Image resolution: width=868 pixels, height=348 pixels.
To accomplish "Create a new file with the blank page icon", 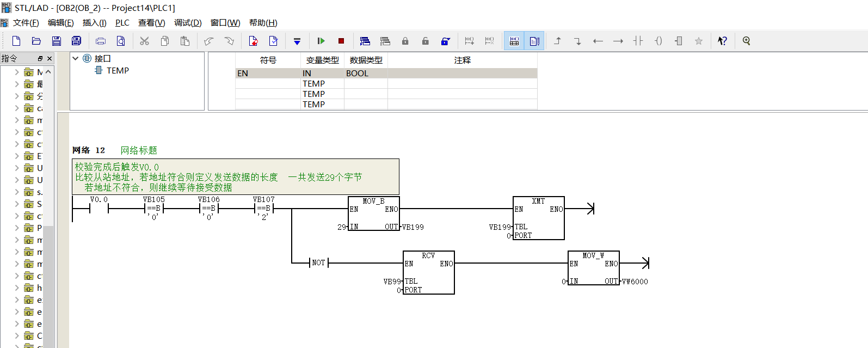I will click(16, 41).
